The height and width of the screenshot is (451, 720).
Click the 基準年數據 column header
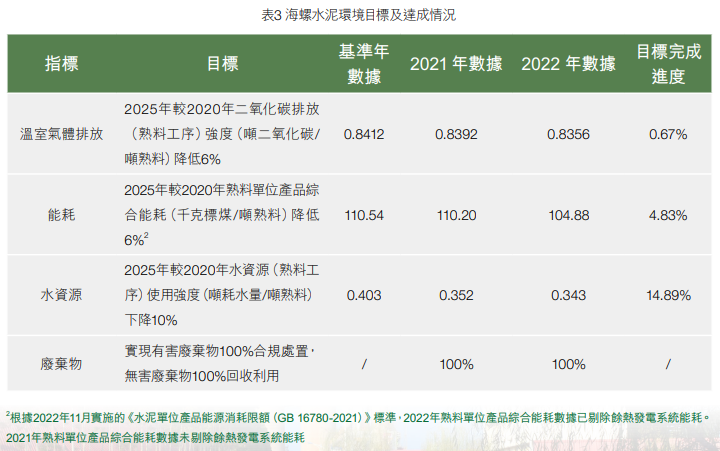click(364, 64)
